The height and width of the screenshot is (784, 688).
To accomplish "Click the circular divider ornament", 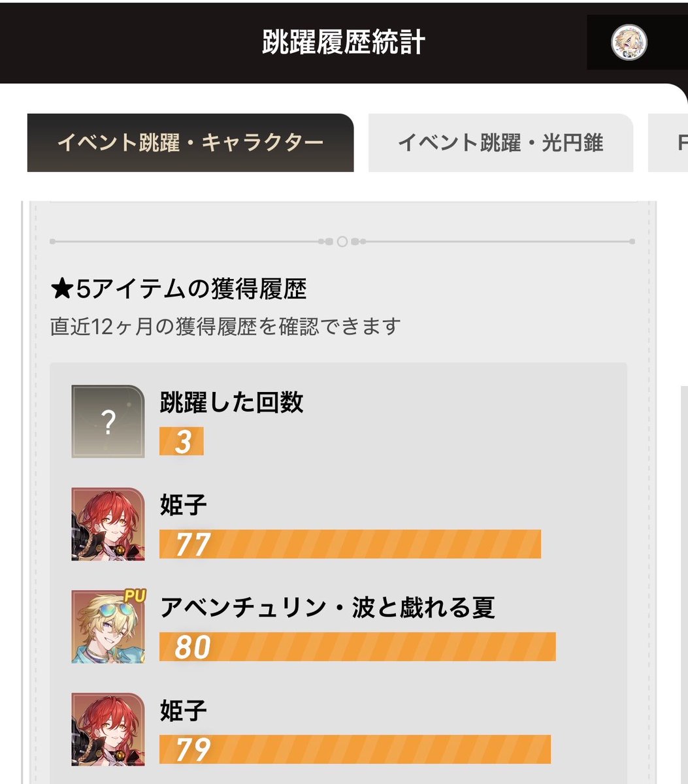I will click(x=342, y=242).
